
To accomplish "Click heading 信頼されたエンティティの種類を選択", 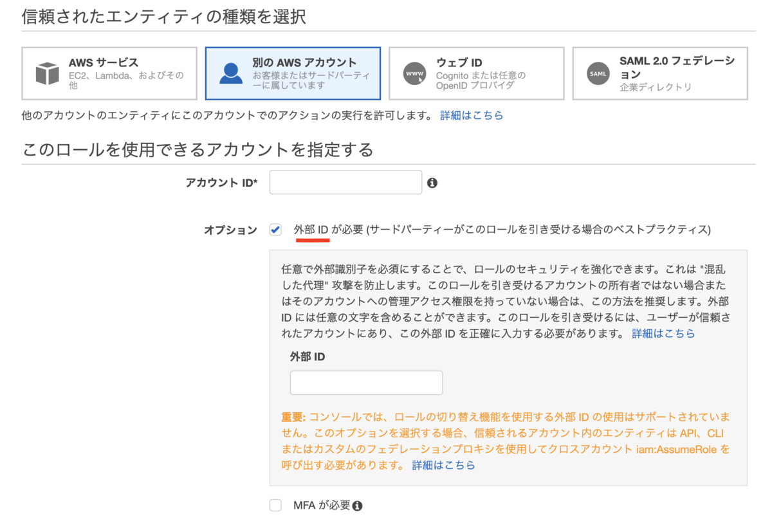I will (x=164, y=17).
